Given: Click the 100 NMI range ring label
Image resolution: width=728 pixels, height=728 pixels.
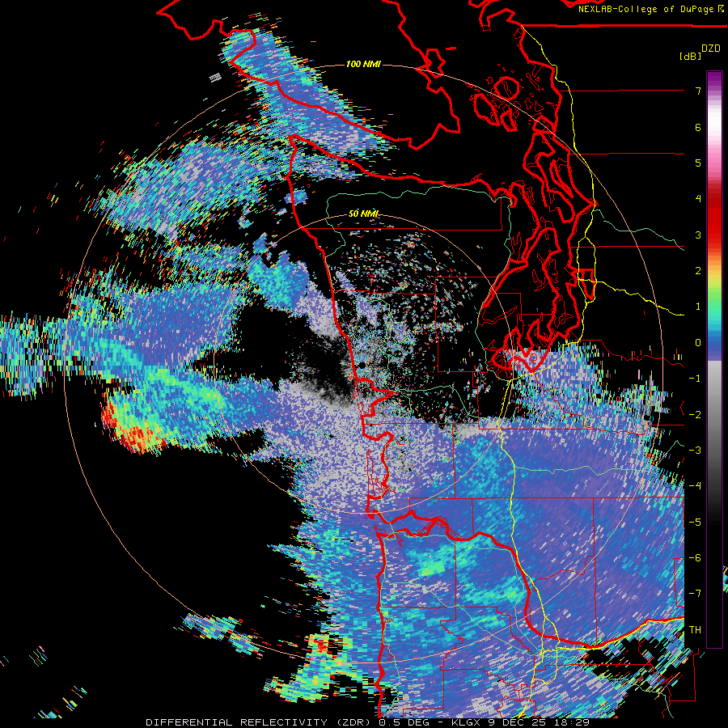Looking at the screenshot, I should (x=363, y=64).
